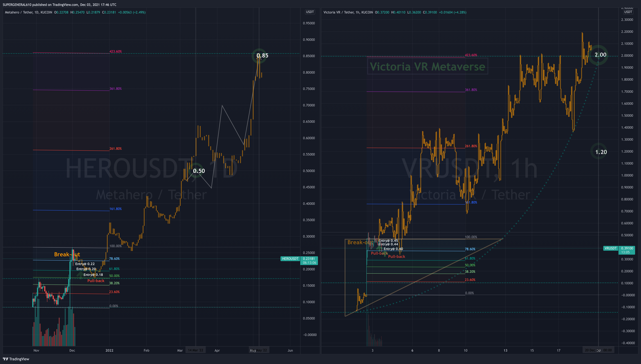The image size is (641, 364).
Task: Click the 361.80% fib label on Victoria VR chart
Action: (471, 90)
